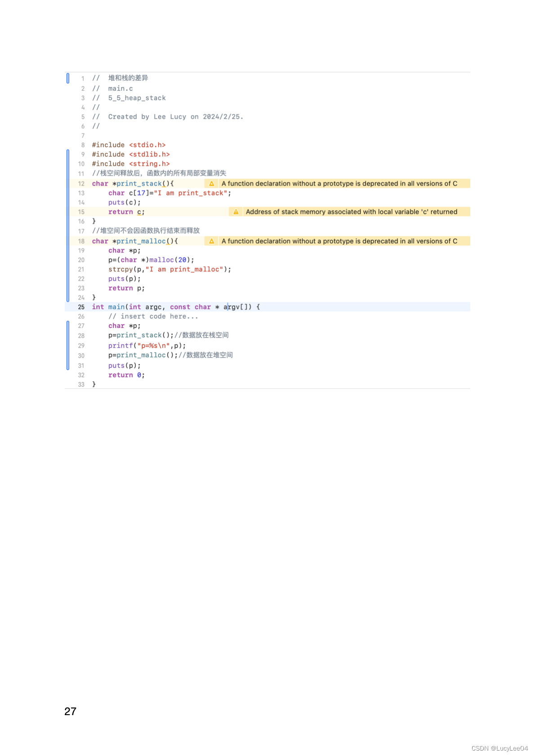535x756 pixels.
Task: Click "puts(c);" statement
Action: click(x=125, y=203)
